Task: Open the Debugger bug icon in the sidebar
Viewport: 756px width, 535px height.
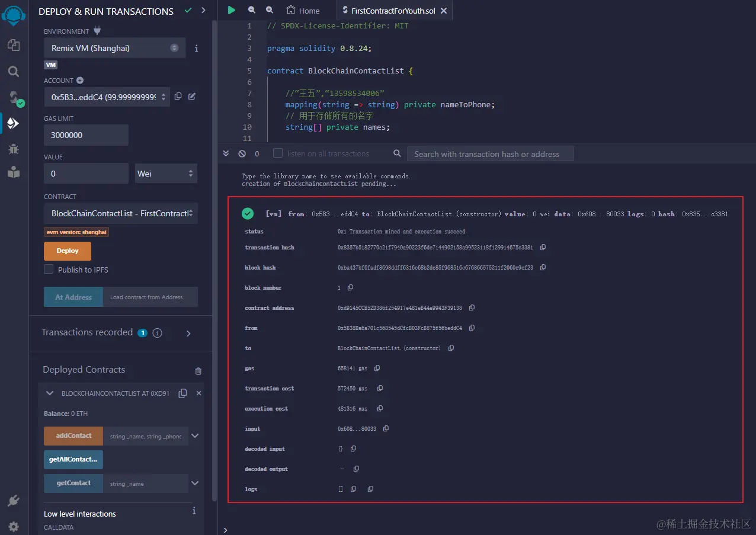Action: (14, 149)
